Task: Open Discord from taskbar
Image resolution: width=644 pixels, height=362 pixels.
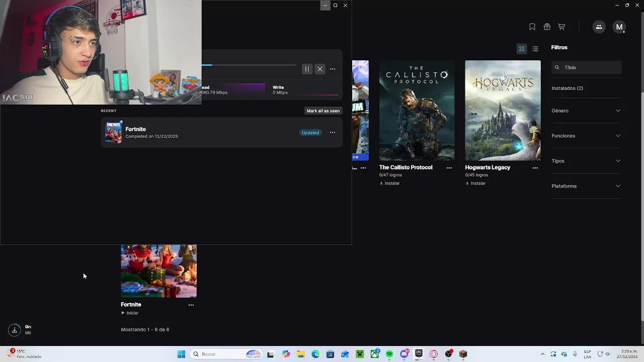Action: [x=404, y=354]
